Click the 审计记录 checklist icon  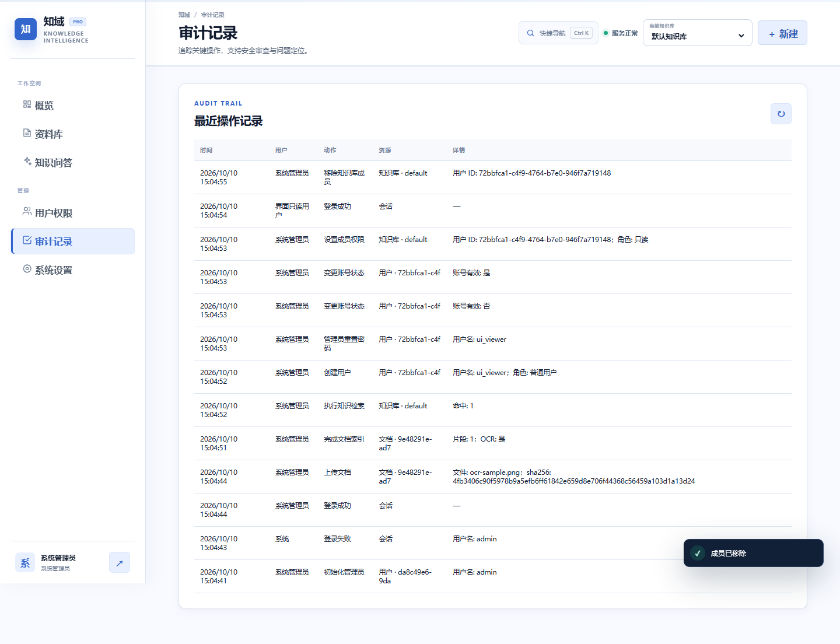27,240
